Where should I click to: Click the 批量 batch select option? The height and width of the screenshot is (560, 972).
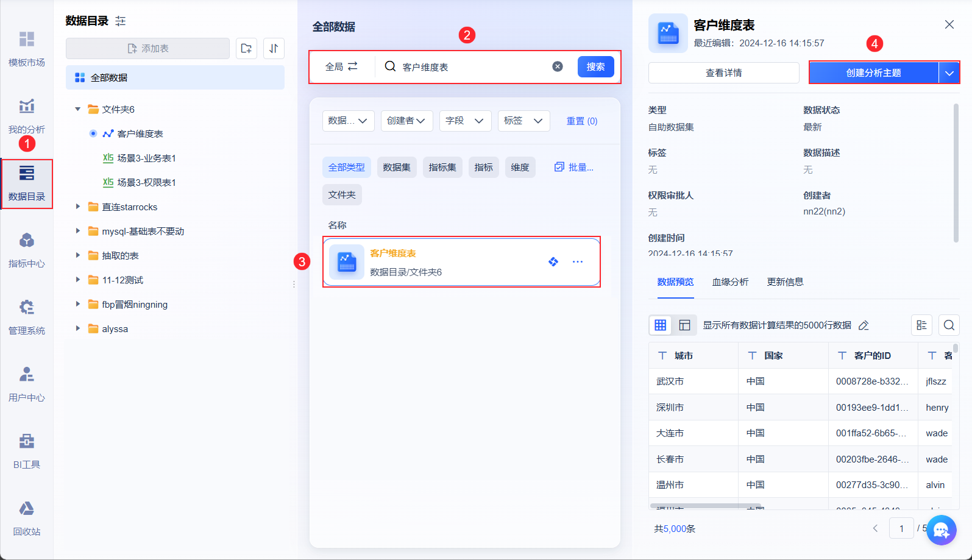pyautogui.click(x=574, y=167)
